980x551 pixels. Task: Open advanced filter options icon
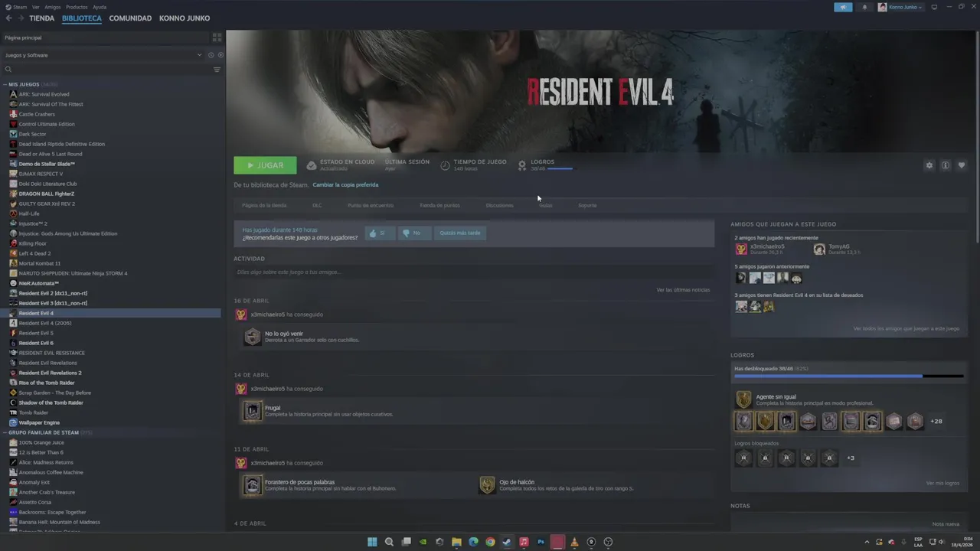click(217, 70)
